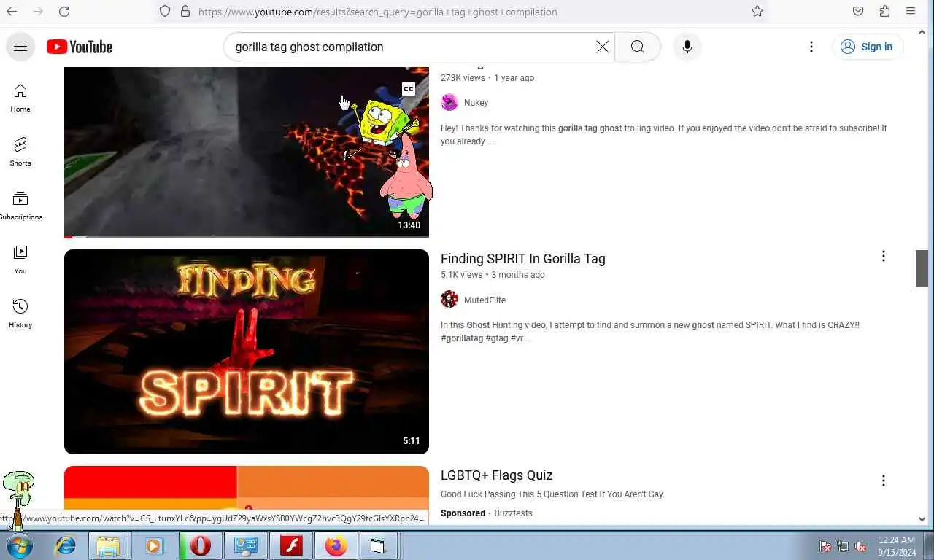Click the CC closed captions badge on thumbnail
The image size is (934, 560).
(x=409, y=89)
